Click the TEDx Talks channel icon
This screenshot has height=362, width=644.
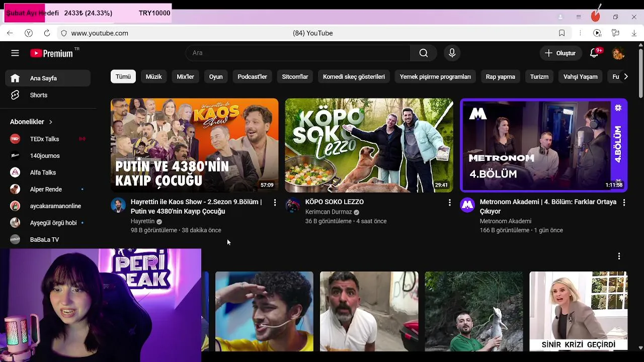(x=15, y=139)
